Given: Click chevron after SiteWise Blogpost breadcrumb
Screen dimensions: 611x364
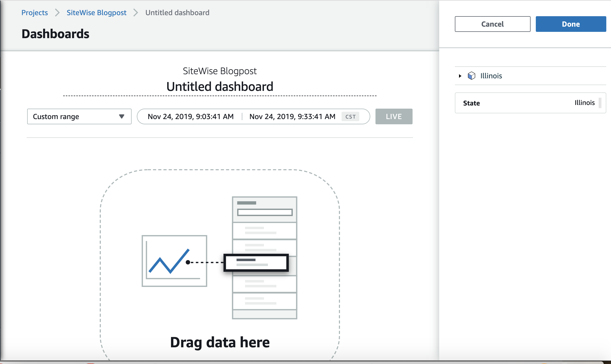Looking at the screenshot, I should 136,13.
